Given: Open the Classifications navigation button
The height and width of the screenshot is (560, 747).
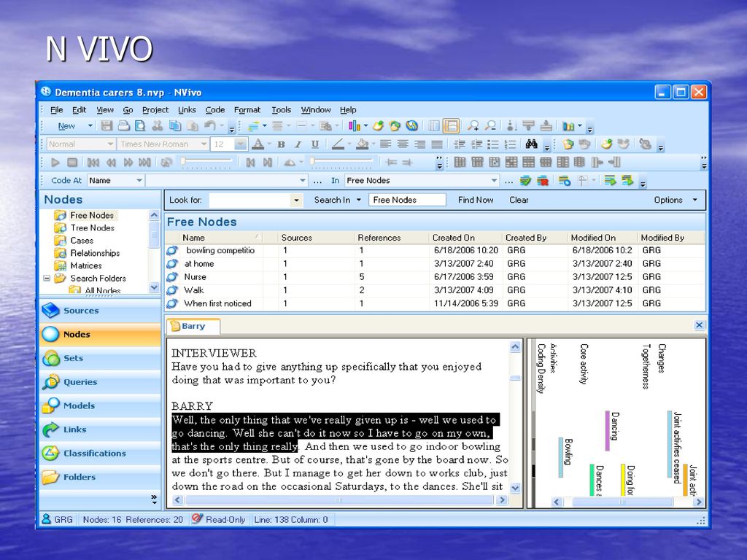Looking at the screenshot, I should coord(100,454).
